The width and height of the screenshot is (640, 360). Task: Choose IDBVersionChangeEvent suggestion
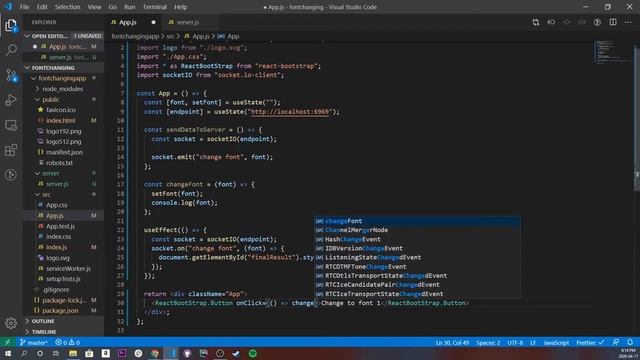417,248
